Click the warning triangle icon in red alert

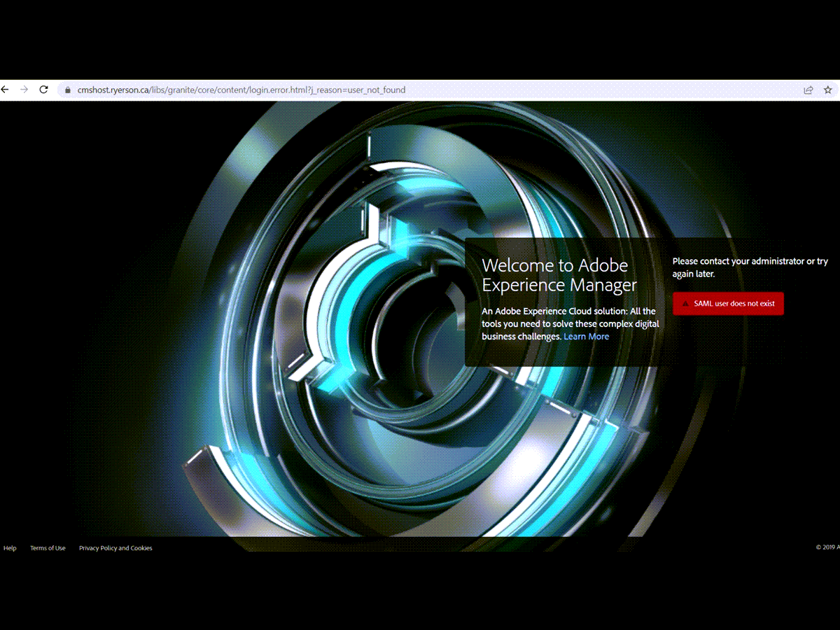click(x=685, y=304)
